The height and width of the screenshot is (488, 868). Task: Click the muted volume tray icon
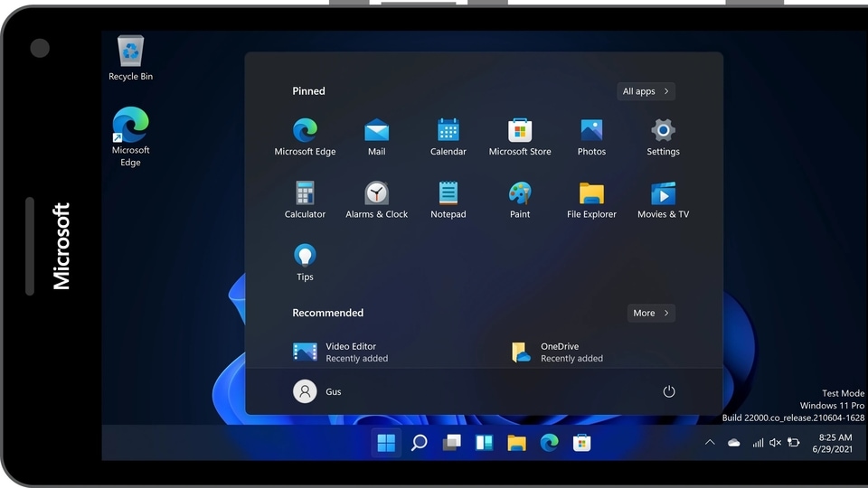pyautogui.click(x=776, y=443)
